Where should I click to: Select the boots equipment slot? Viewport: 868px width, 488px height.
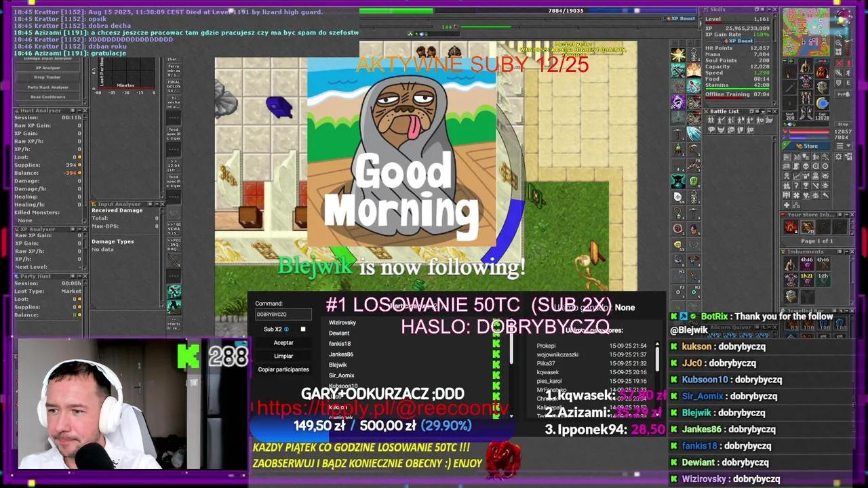806,113
